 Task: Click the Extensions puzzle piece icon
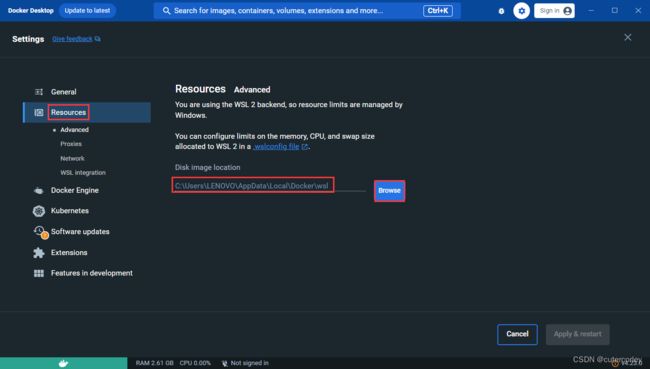(39, 252)
